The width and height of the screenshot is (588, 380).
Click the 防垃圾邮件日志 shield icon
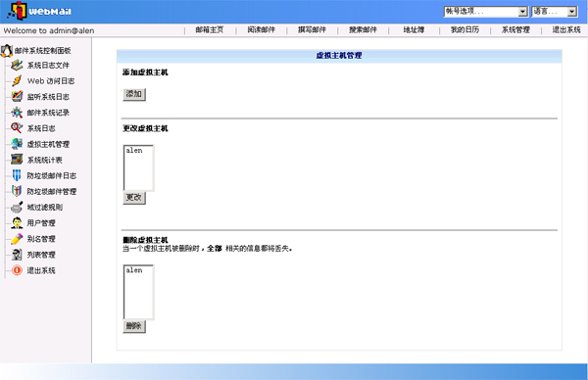[x=17, y=175]
